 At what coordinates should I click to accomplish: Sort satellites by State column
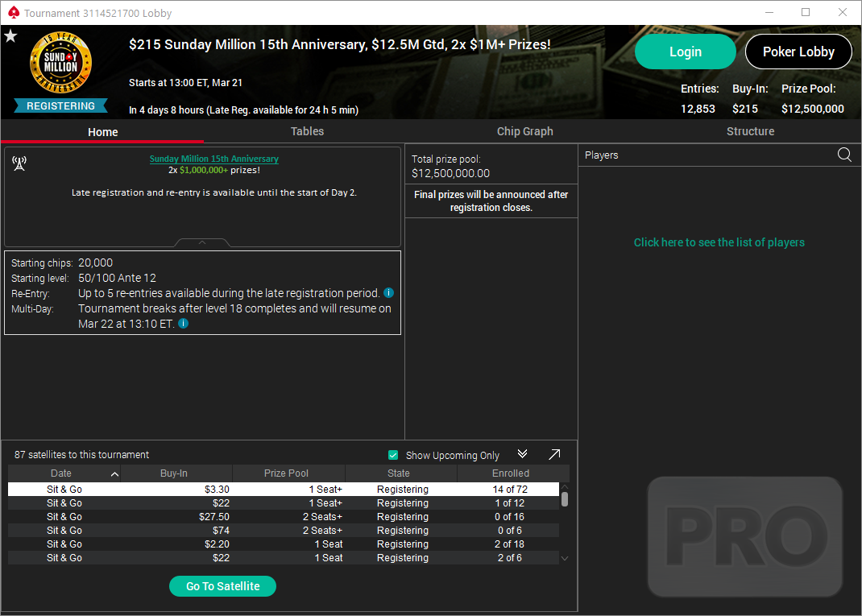tap(400, 473)
